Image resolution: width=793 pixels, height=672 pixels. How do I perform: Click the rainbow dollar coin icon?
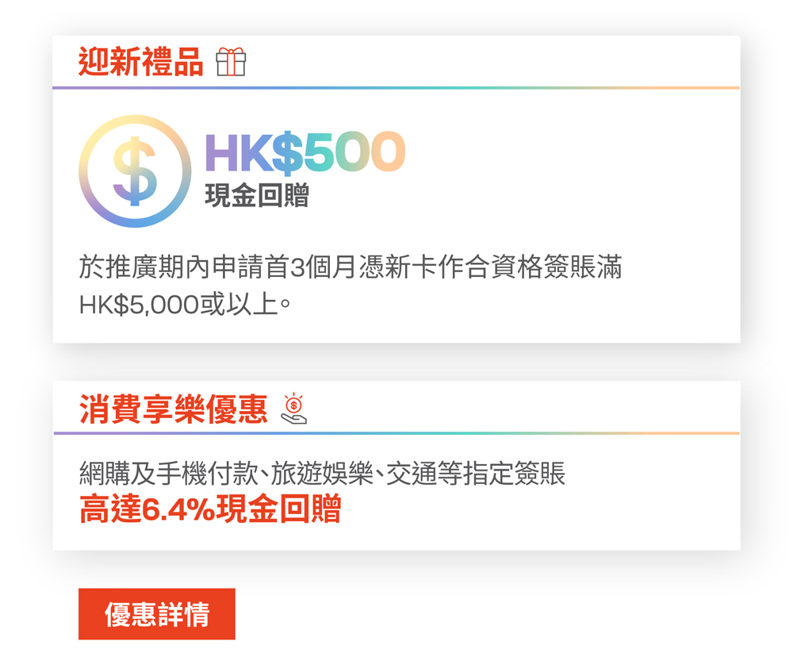click(x=135, y=171)
